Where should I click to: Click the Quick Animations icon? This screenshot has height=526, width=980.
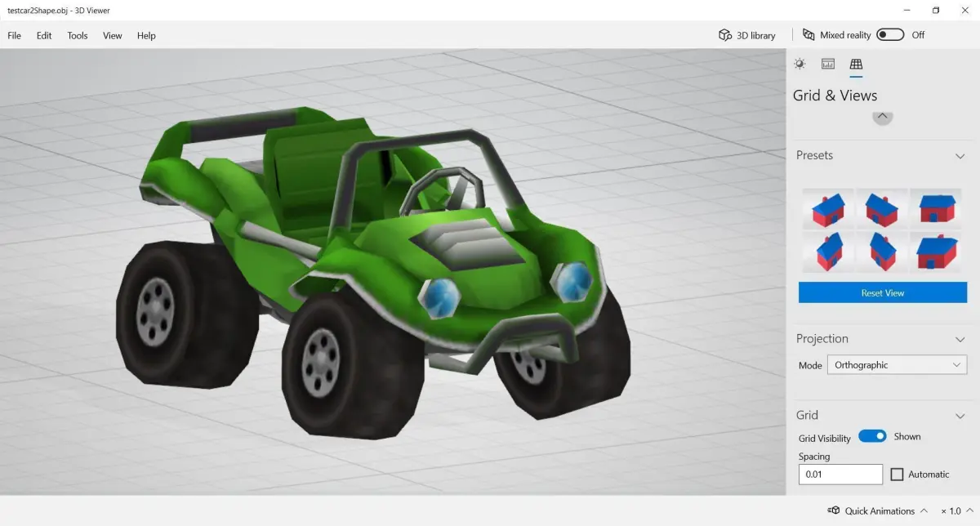[834, 510]
